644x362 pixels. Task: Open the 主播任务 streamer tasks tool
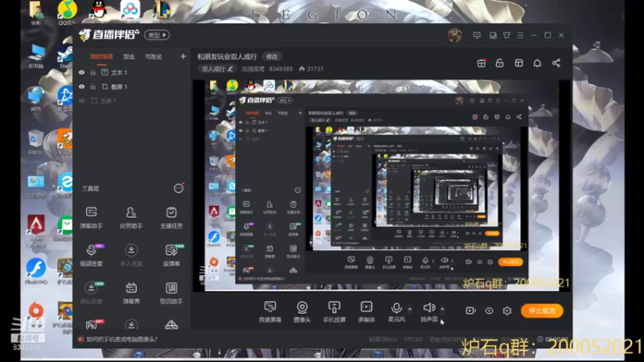(x=171, y=217)
